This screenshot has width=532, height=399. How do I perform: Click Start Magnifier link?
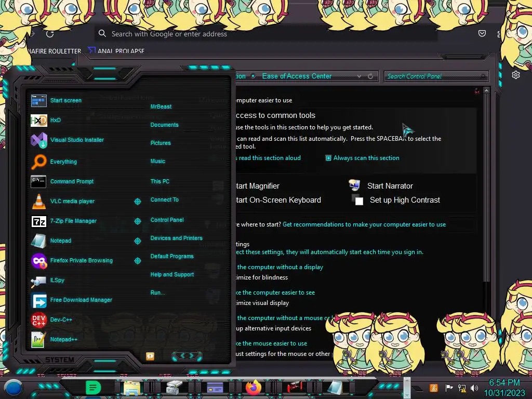(x=258, y=186)
